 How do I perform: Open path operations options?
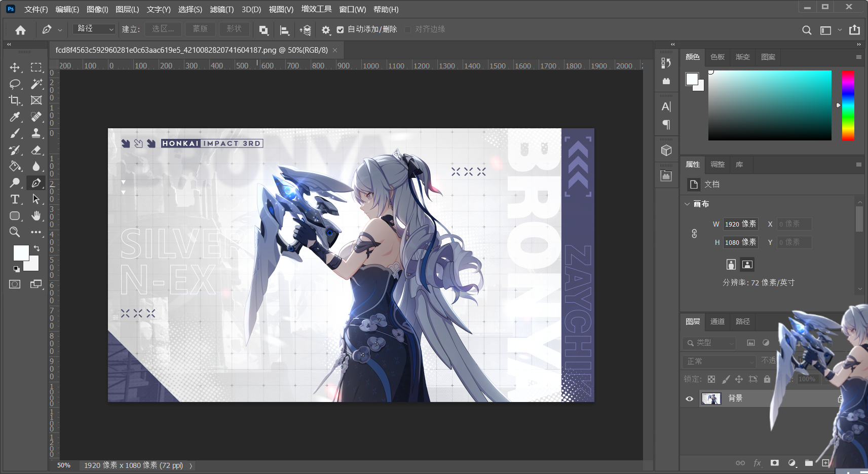(263, 30)
